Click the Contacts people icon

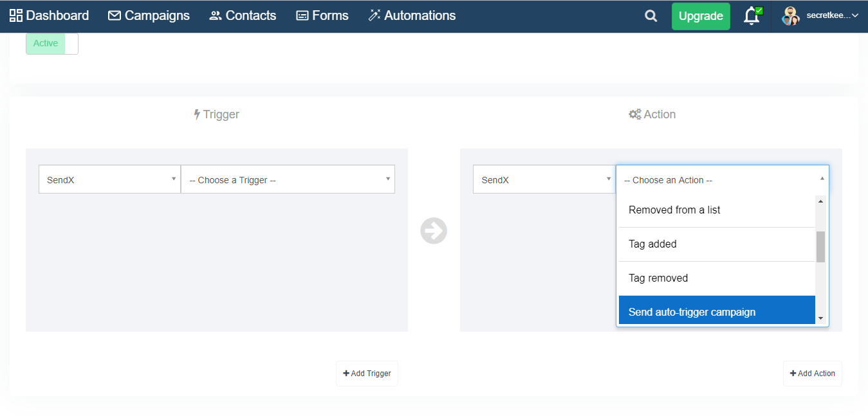coord(216,15)
